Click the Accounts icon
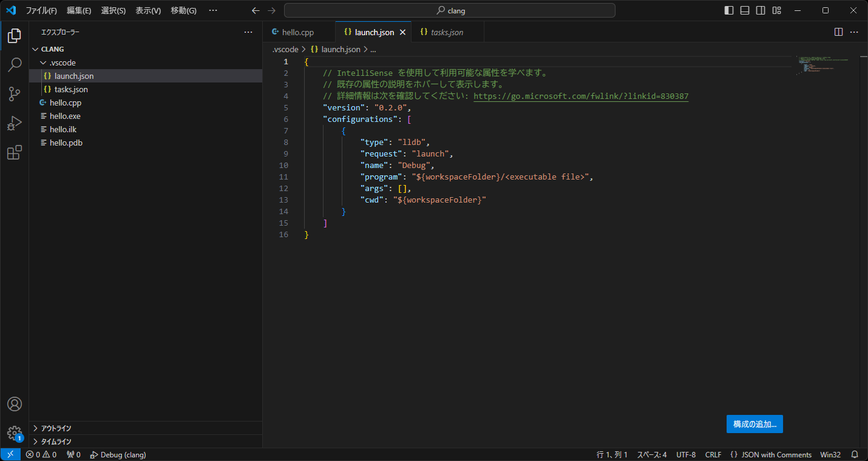Image resolution: width=868 pixels, height=461 pixels. click(x=14, y=404)
